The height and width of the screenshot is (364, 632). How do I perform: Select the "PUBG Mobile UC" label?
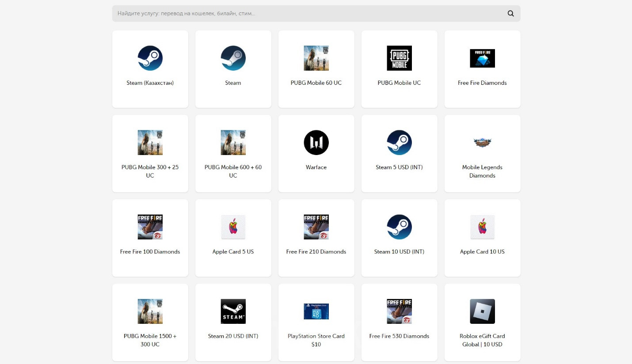pos(400,83)
